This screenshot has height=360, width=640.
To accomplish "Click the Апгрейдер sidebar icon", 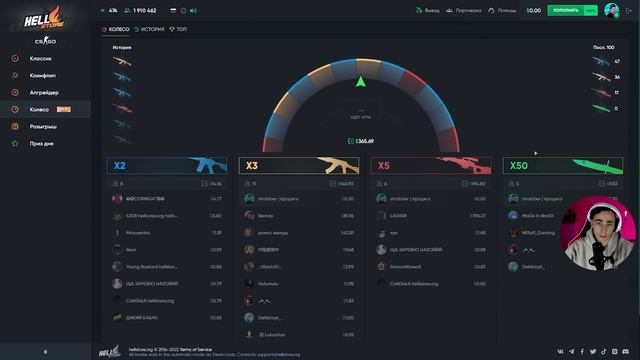I will pyautogui.click(x=15, y=93).
